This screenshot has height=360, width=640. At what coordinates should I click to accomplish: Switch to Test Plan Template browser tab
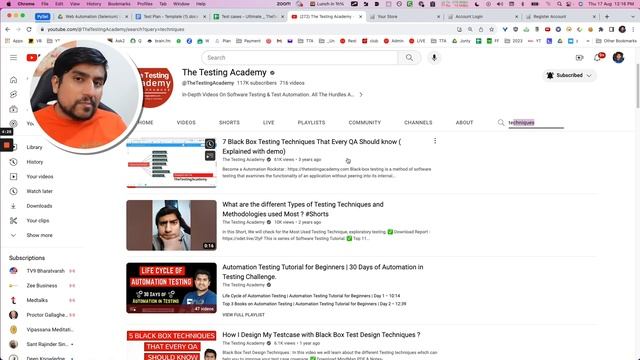pos(171,17)
